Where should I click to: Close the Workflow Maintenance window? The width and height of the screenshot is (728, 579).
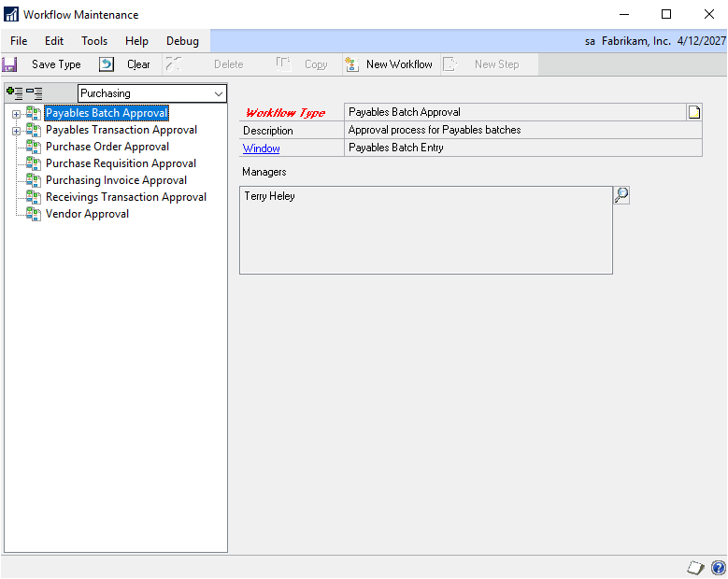[x=709, y=14]
